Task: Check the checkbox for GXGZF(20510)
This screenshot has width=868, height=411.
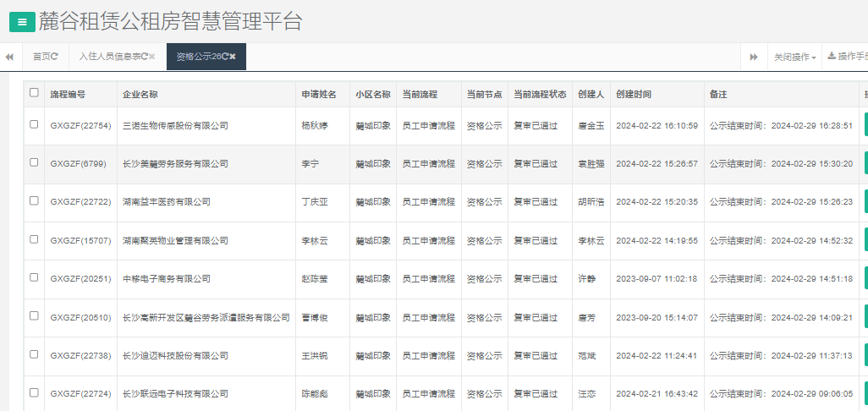Action: tap(35, 315)
